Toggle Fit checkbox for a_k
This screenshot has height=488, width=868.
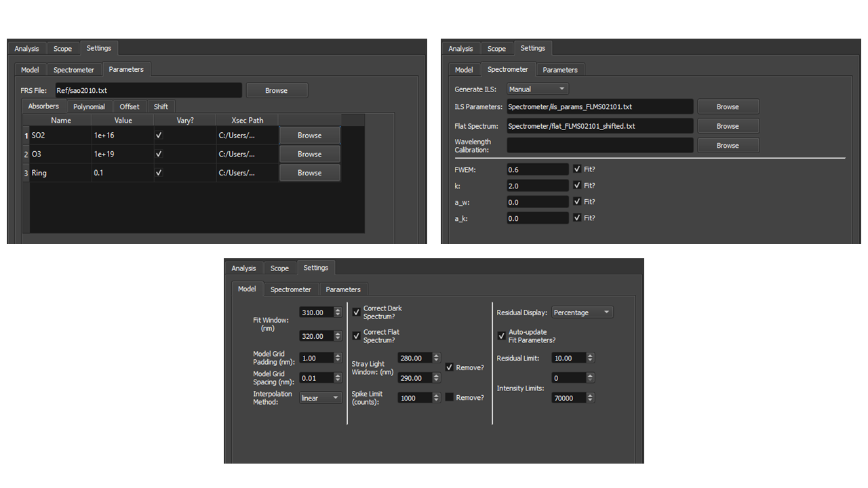(x=577, y=218)
